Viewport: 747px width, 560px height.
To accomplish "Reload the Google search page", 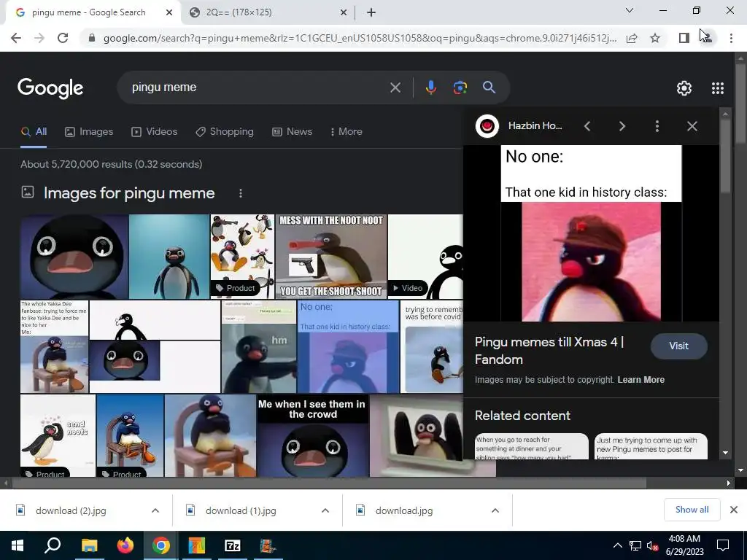I will pyautogui.click(x=63, y=38).
